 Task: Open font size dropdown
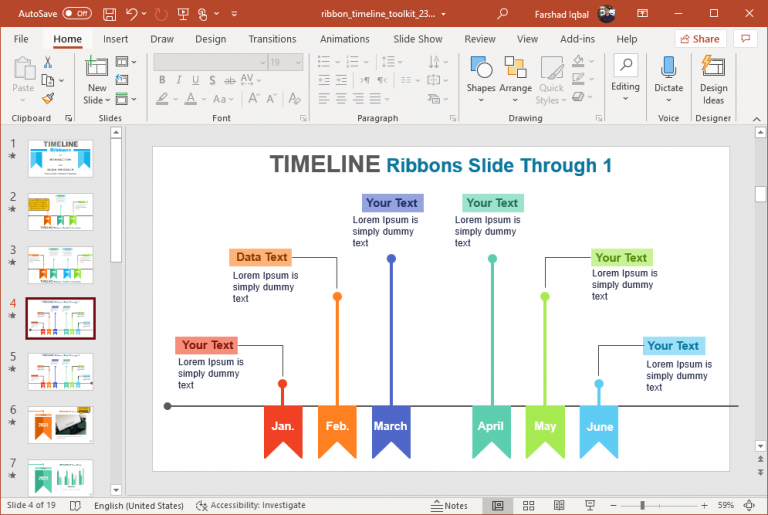[298, 62]
